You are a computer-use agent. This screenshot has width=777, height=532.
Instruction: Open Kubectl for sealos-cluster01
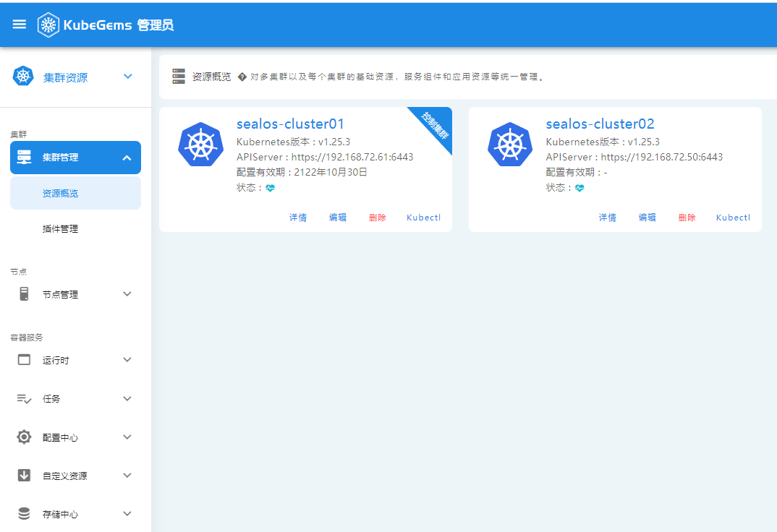[x=423, y=218]
